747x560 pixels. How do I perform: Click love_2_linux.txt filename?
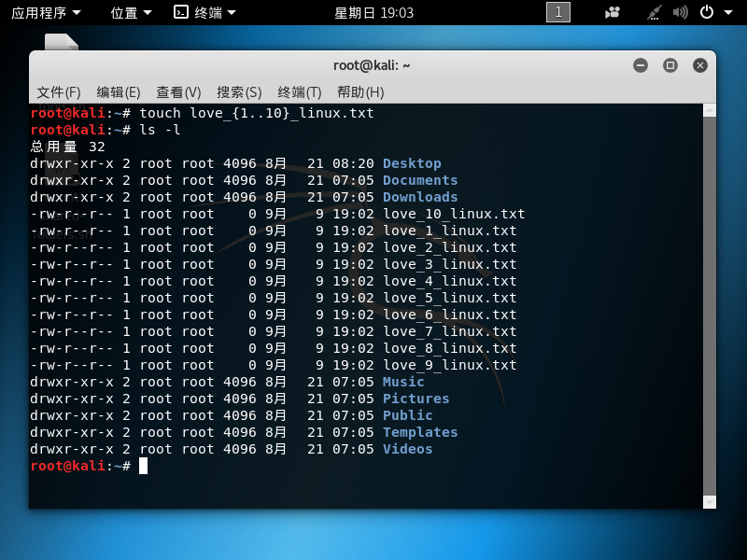[450, 247]
